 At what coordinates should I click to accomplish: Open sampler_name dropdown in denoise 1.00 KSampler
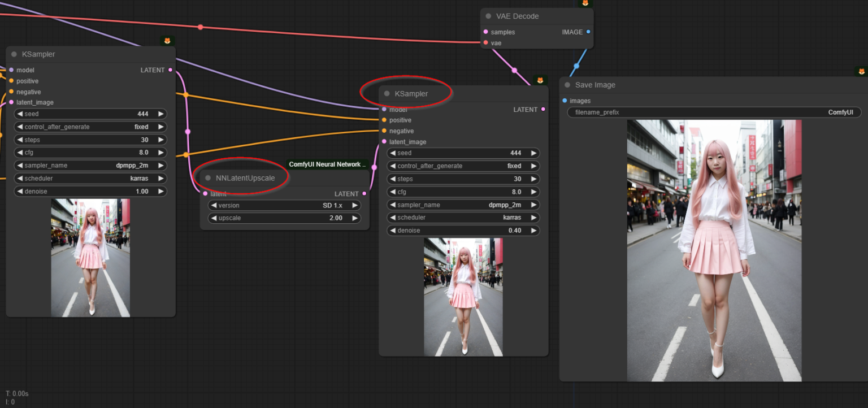(x=90, y=166)
